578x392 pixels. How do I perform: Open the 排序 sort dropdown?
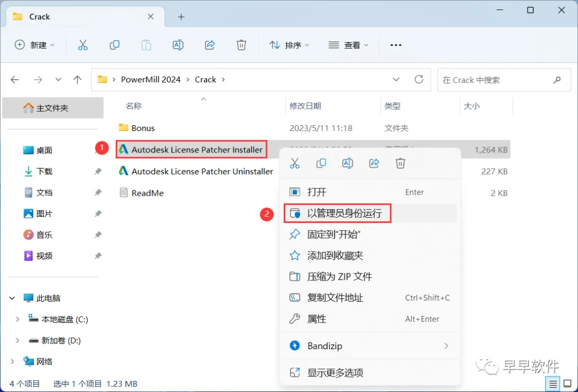[x=290, y=45]
